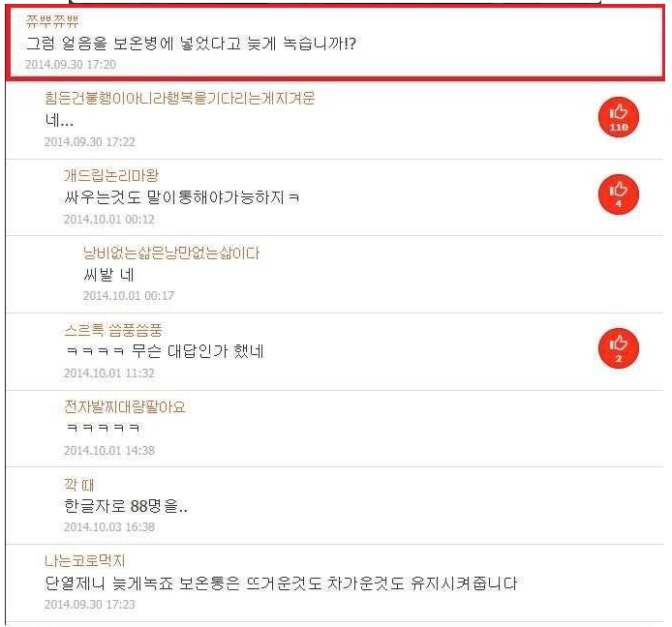Click the comment 한글자로 88명을..
672x627 pixels.
pyautogui.click(x=126, y=506)
